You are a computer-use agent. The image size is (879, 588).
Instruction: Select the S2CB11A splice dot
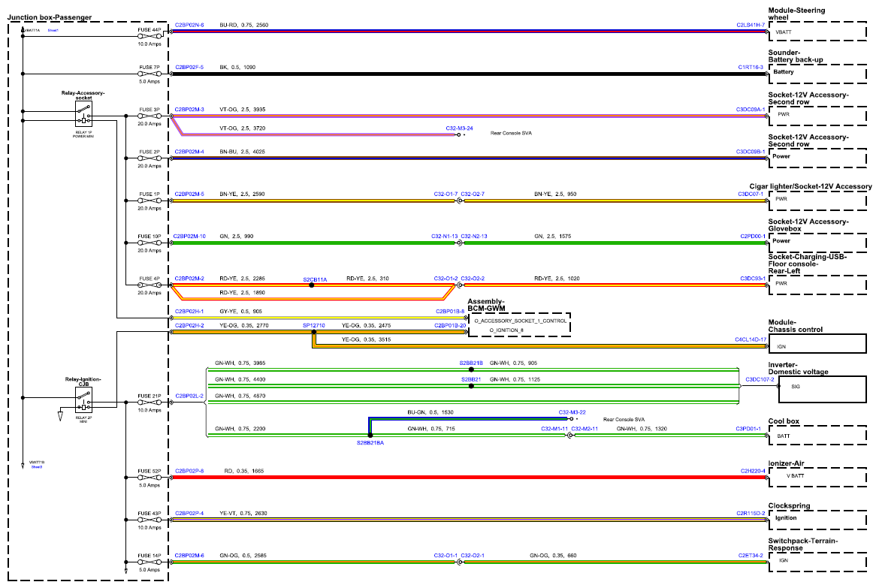click(312, 285)
